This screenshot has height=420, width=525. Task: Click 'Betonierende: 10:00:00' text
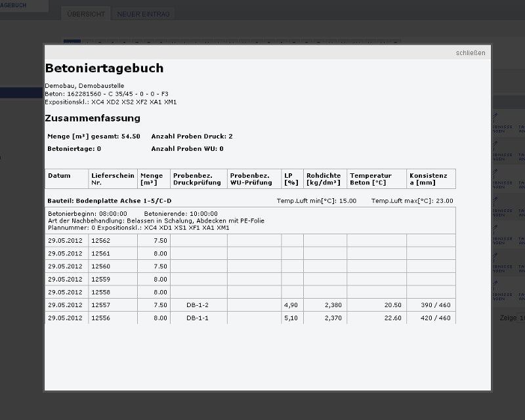pyautogui.click(x=181, y=214)
